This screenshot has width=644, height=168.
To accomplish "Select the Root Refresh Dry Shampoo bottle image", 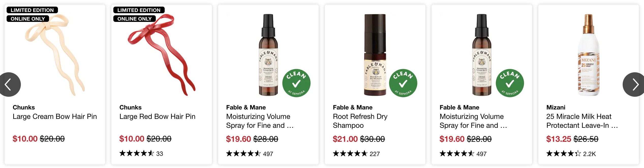I will coord(375,55).
